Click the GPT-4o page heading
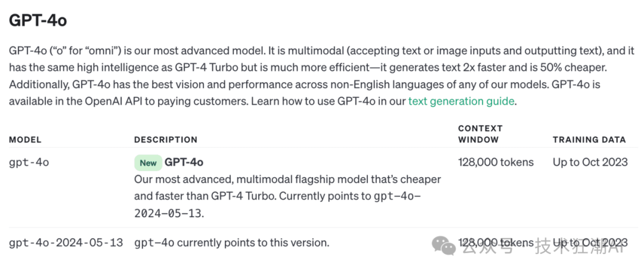 [38, 21]
